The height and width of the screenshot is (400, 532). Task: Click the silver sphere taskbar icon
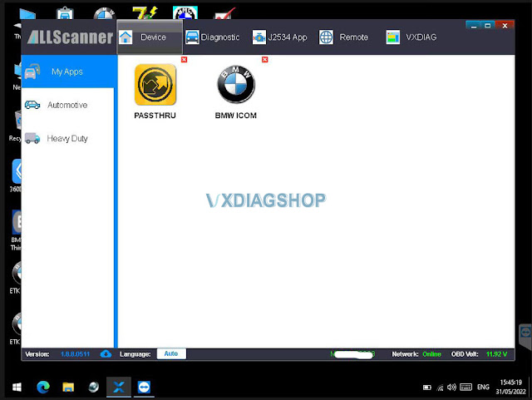tap(93, 387)
